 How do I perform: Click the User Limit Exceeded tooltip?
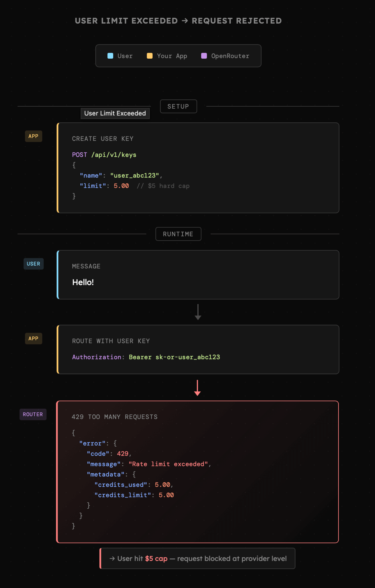coord(115,113)
